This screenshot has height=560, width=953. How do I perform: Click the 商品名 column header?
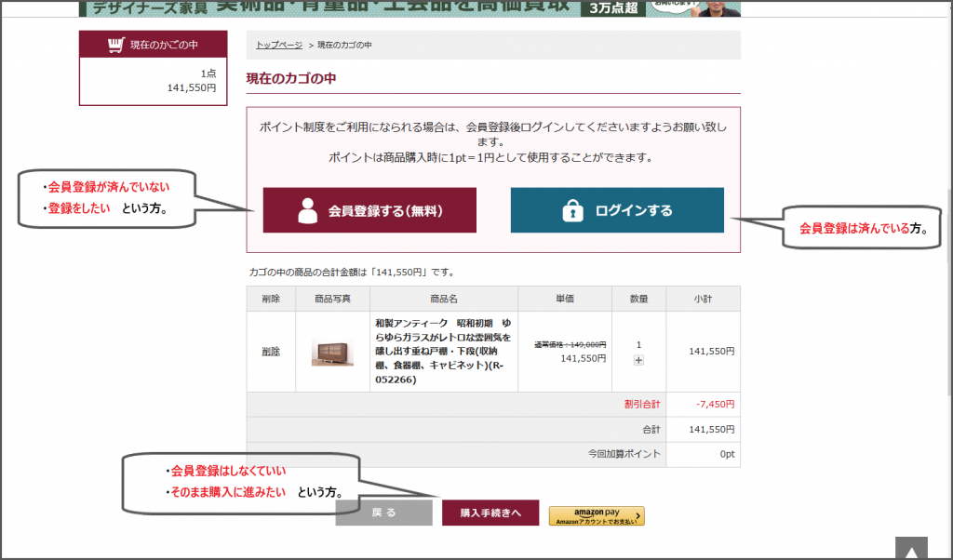point(444,299)
